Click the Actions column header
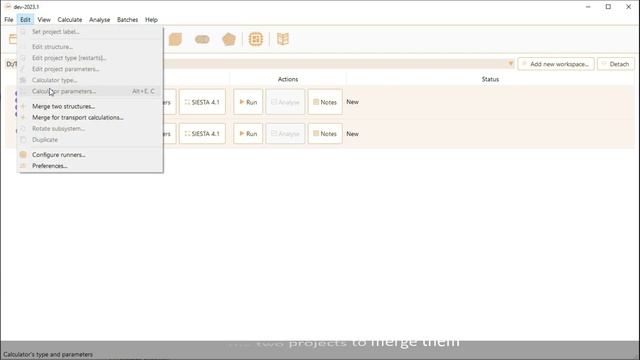The height and width of the screenshot is (360, 640). click(288, 79)
